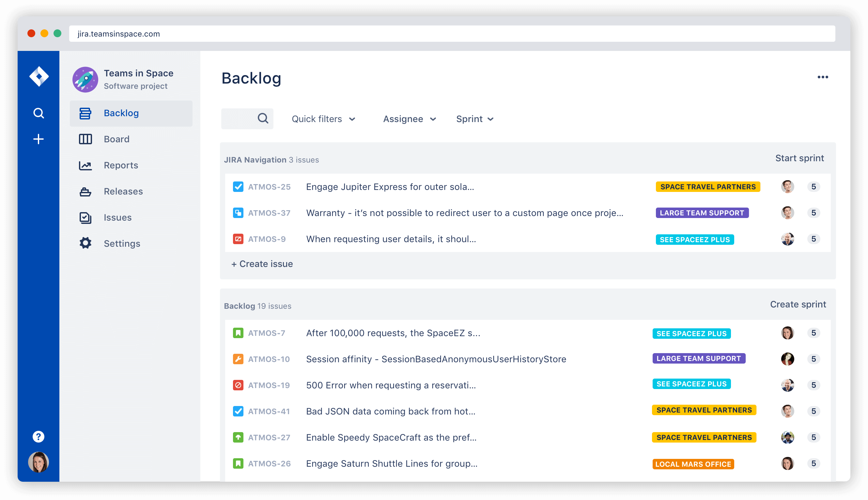
Task: Open ATMOS-10 issue details
Action: [269, 359]
